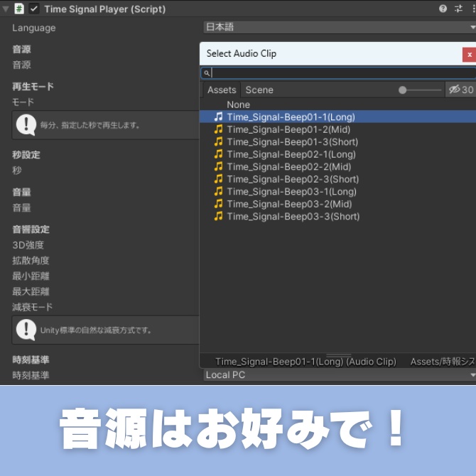Click the 拡散角度 property label
476x476 pixels.
click(x=31, y=261)
